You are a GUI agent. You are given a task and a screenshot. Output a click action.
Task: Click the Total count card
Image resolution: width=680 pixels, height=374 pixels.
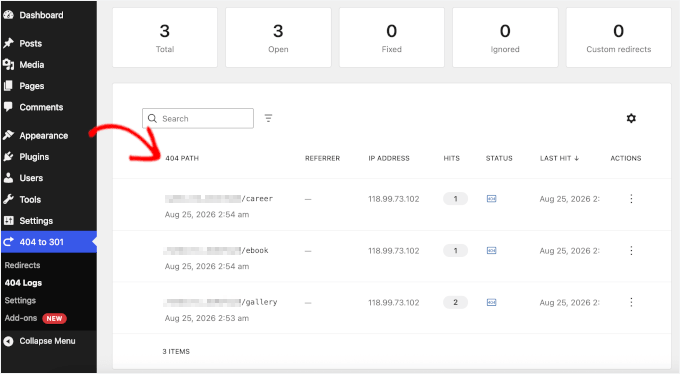click(165, 37)
